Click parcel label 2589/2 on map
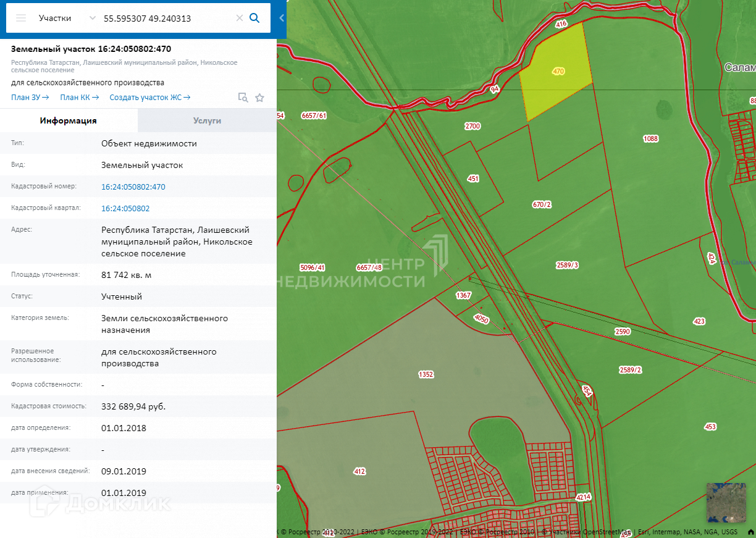The image size is (756, 538). tap(631, 370)
